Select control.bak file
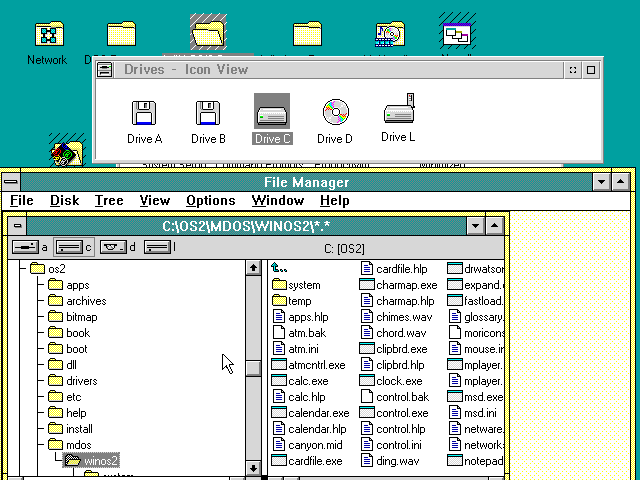The width and height of the screenshot is (640, 480). tap(395, 397)
